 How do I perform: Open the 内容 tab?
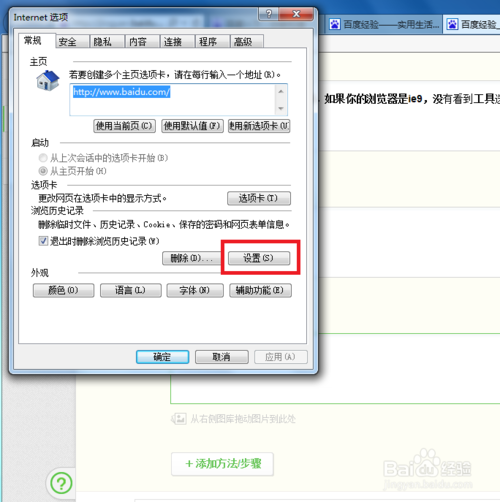(x=142, y=42)
